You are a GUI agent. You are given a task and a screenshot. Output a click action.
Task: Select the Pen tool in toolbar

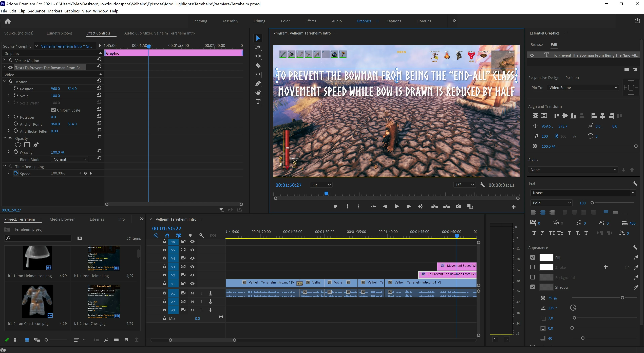pyautogui.click(x=258, y=84)
